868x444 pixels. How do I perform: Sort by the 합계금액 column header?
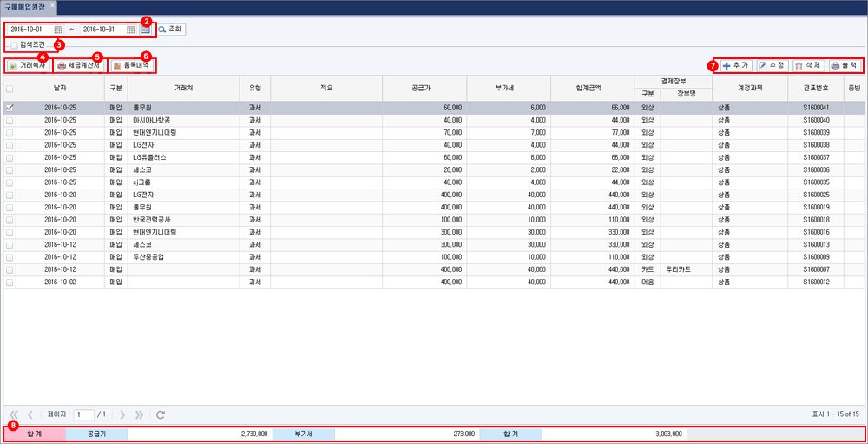coord(592,88)
